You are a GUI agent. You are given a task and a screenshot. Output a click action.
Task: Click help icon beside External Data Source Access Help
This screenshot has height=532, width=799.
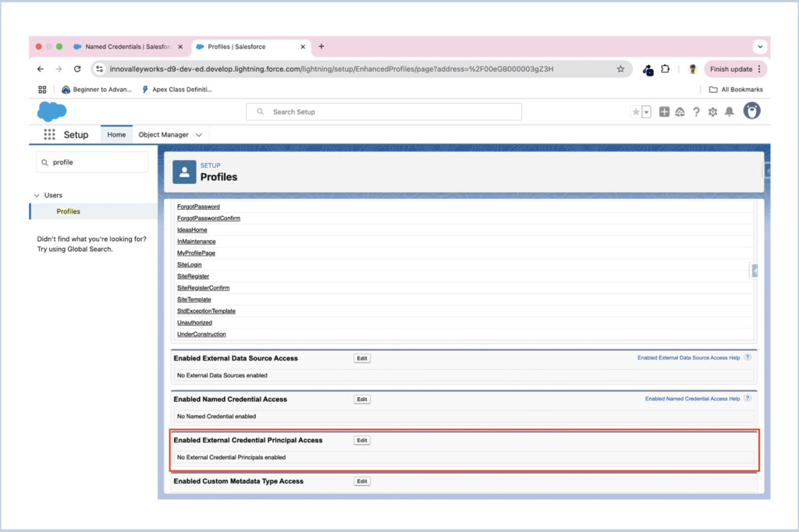[x=747, y=357]
